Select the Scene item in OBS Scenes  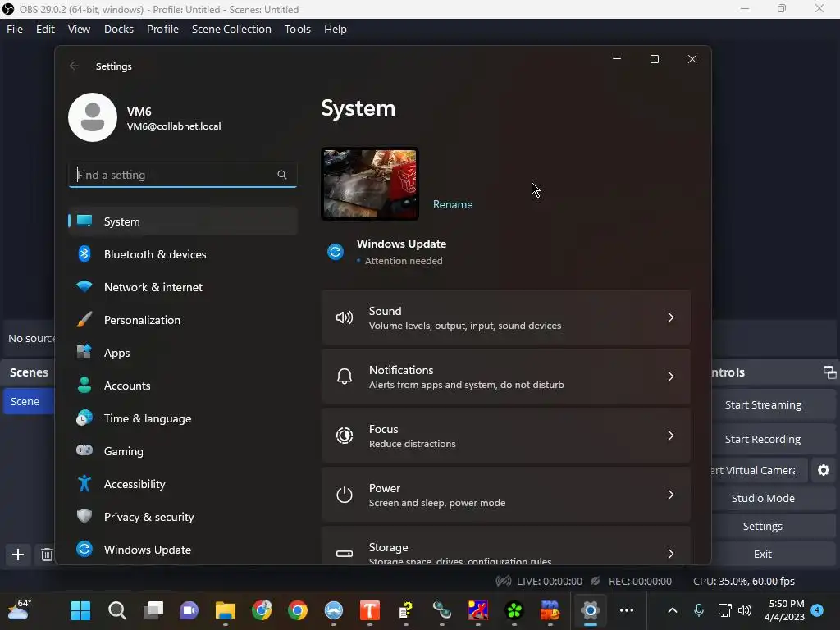29,401
